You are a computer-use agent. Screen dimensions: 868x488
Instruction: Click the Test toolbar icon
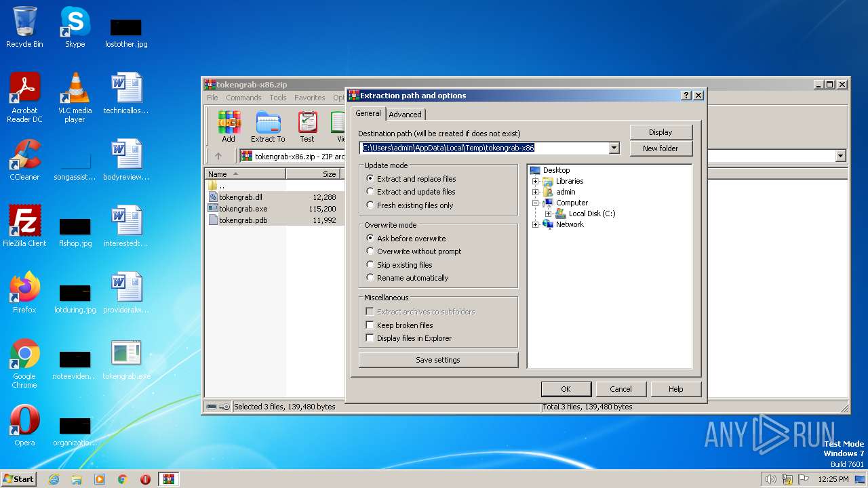[307, 127]
